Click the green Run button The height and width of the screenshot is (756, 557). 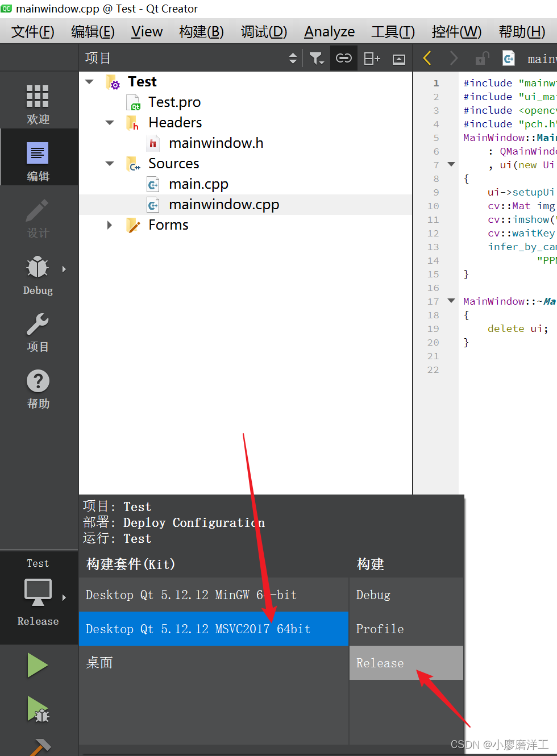pyautogui.click(x=38, y=665)
